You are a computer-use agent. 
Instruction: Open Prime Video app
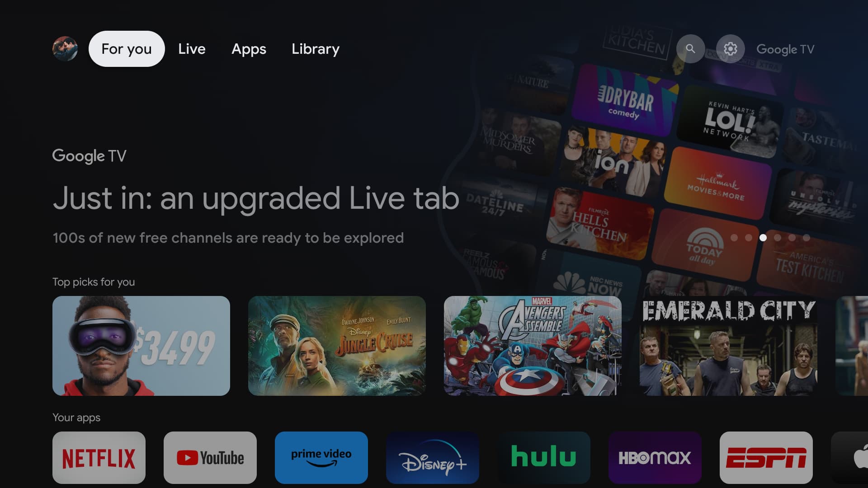pyautogui.click(x=321, y=457)
